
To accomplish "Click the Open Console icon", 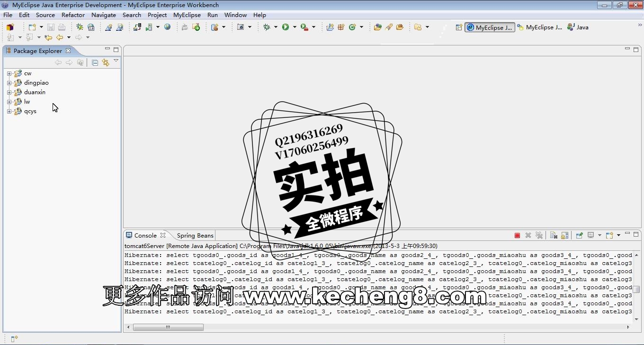I will 609,235.
